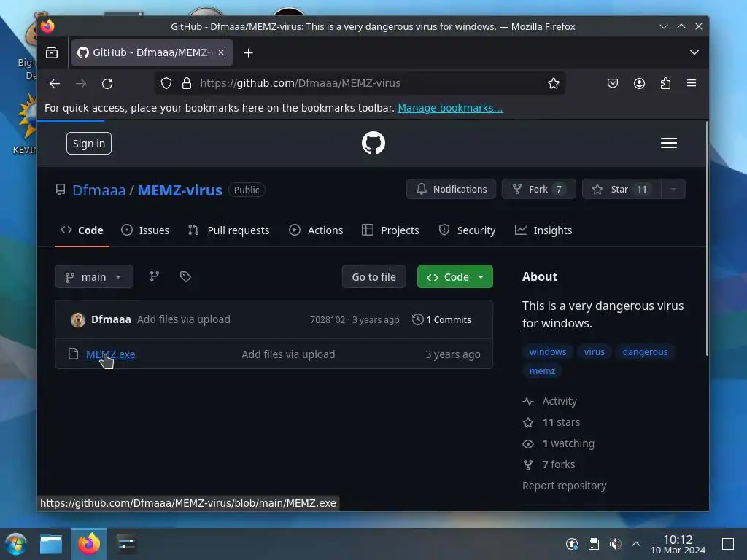747x560 pixels.
Task: Open the Security tab
Action: click(x=467, y=230)
